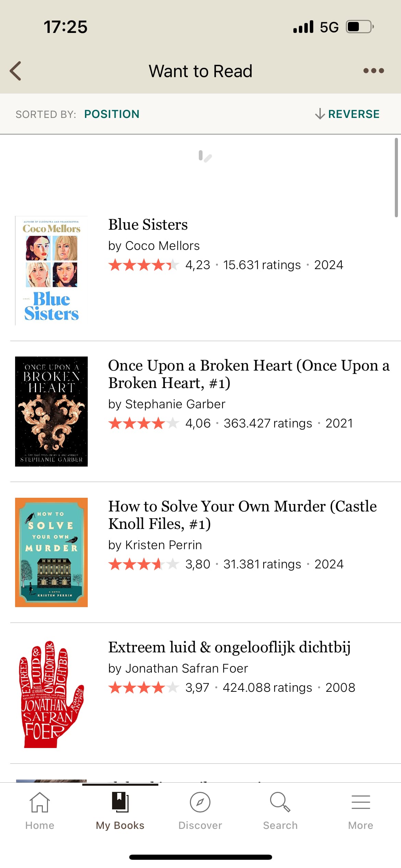
Task: Open Discover compass icon
Action: pos(200,802)
